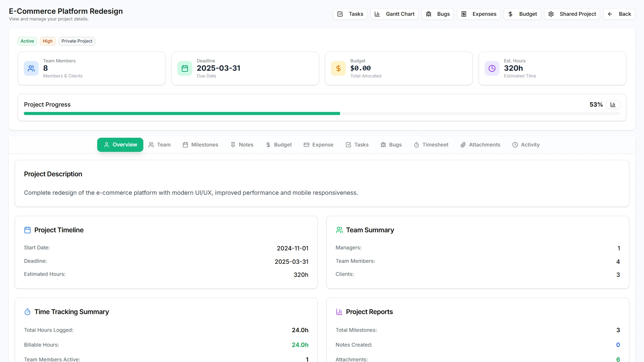
Task: Click the Deadline calendar icon
Action: pyautogui.click(x=185, y=68)
